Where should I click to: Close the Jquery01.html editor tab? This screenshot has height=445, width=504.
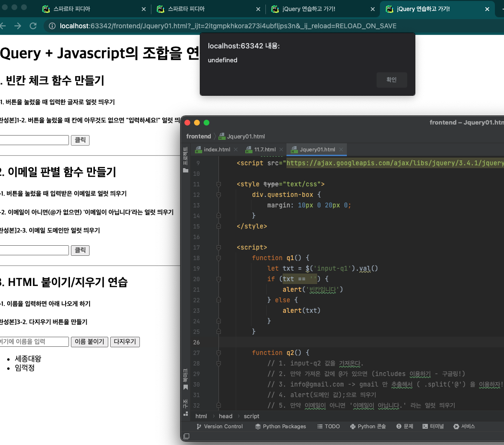click(341, 150)
